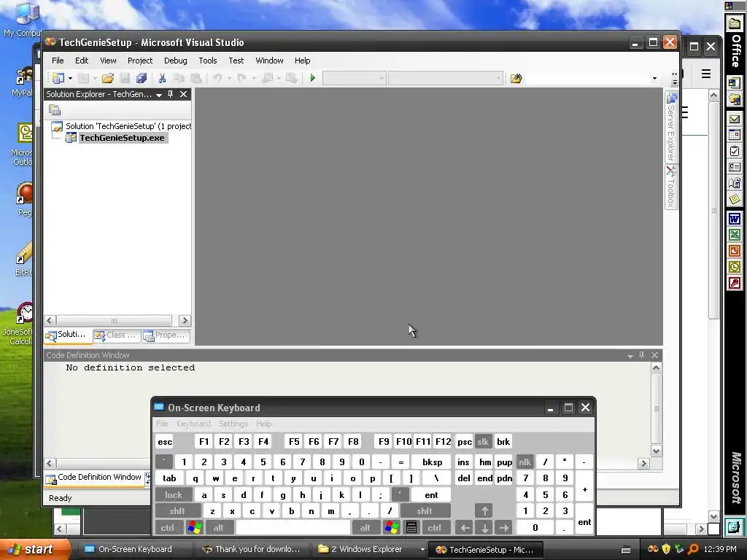This screenshot has width=747, height=560.
Task: Toggle the lock (caps lock) key
Action: point(174,495)
